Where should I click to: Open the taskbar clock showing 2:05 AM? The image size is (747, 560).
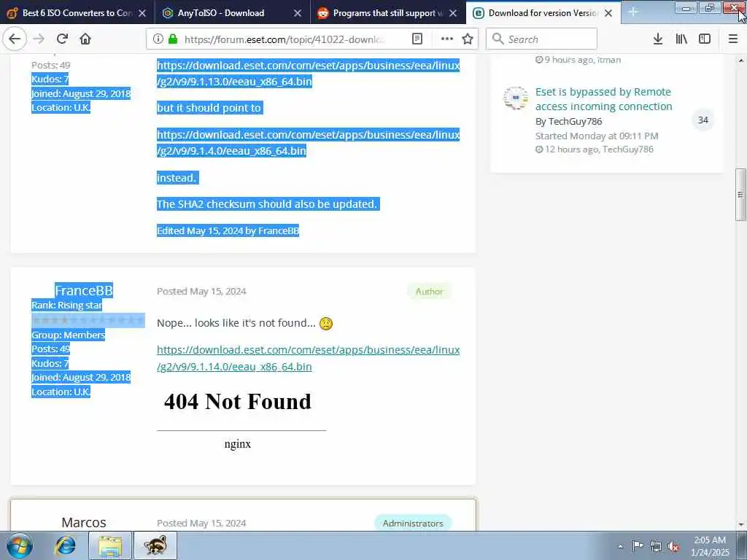710,546
